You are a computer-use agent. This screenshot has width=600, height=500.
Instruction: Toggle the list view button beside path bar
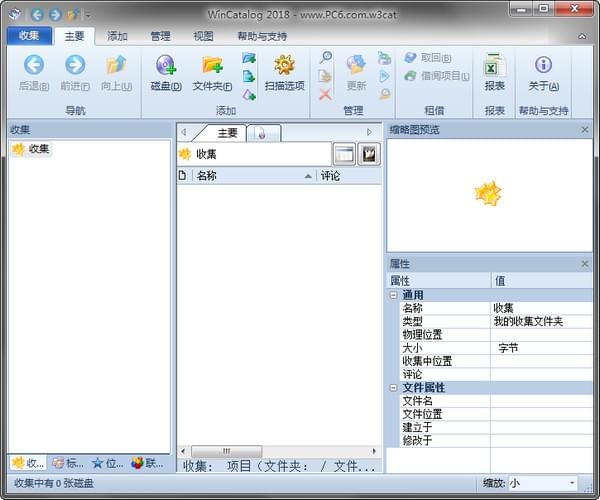tap(344, 154)
